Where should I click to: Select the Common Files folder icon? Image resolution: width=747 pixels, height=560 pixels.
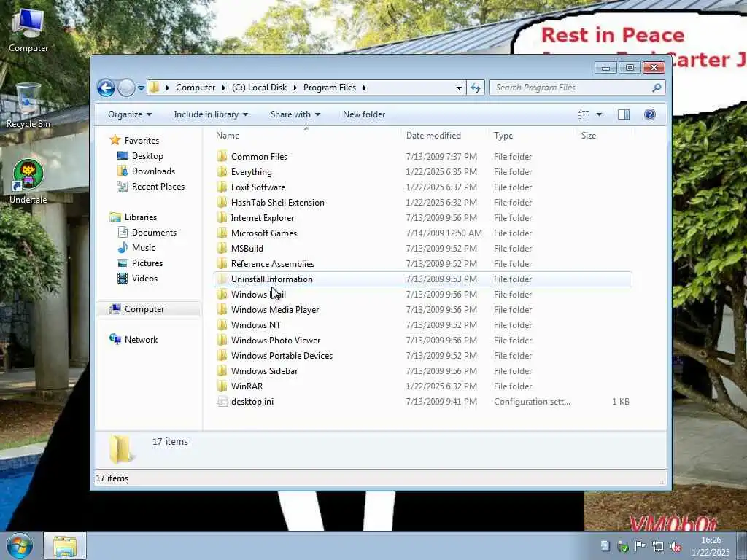pyautogui.click(x=222, y=156)
